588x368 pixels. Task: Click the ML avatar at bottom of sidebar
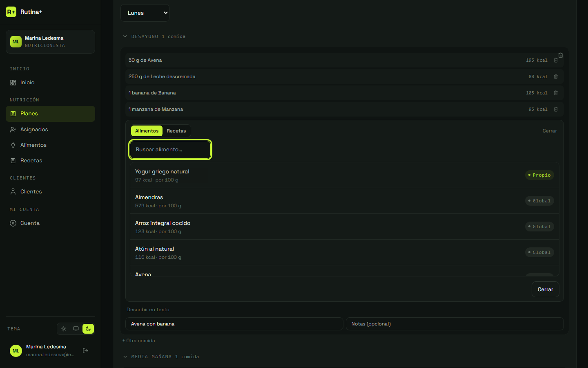[x=16, y=351]
